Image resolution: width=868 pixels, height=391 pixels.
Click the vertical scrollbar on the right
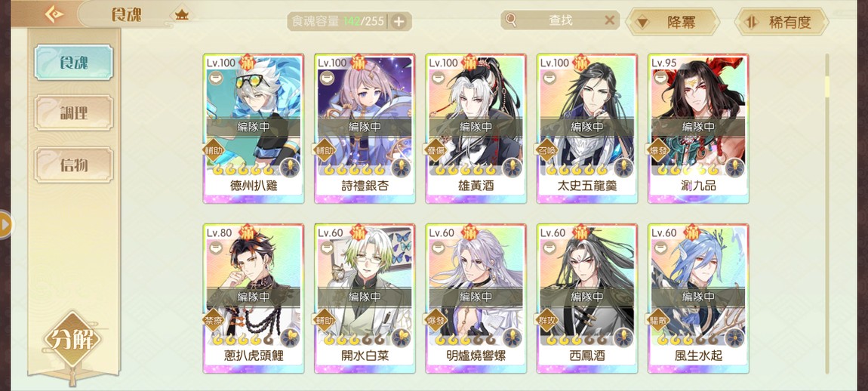(x=827, y=213)
